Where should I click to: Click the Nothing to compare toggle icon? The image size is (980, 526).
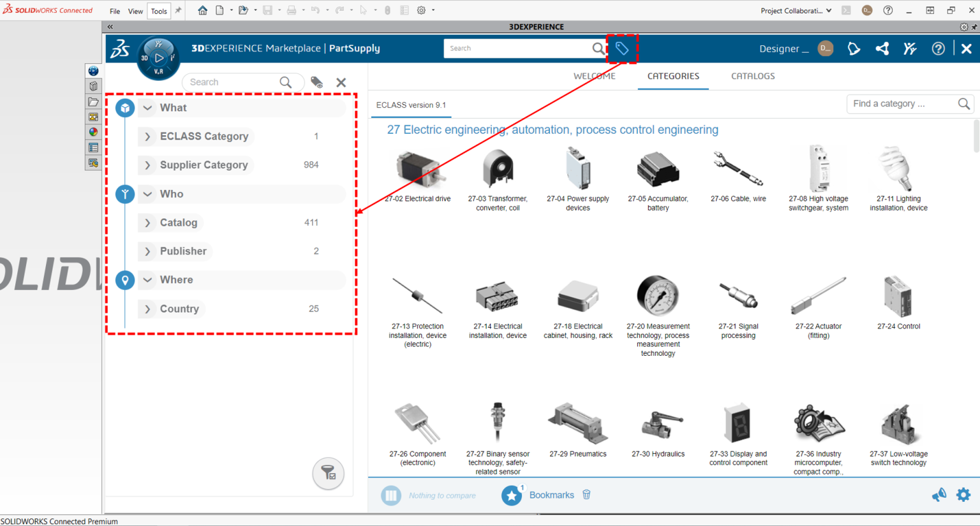click(390, 495)
